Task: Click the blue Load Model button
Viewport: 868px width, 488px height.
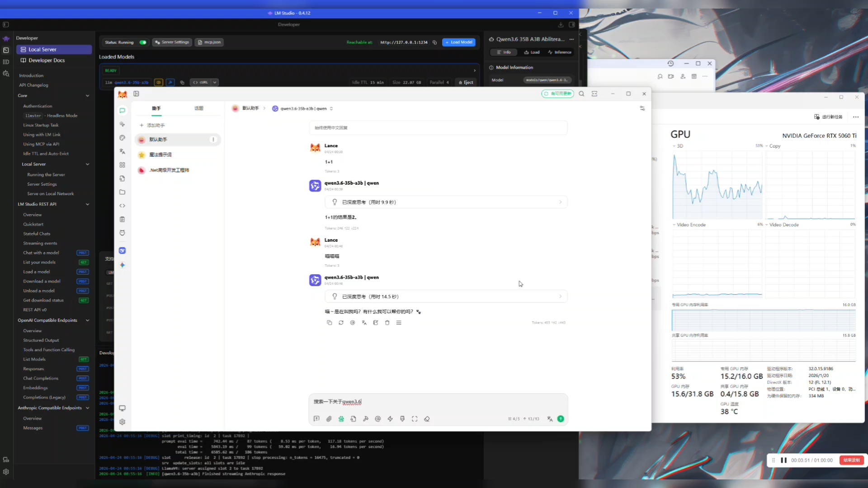Action: point(458,42)
